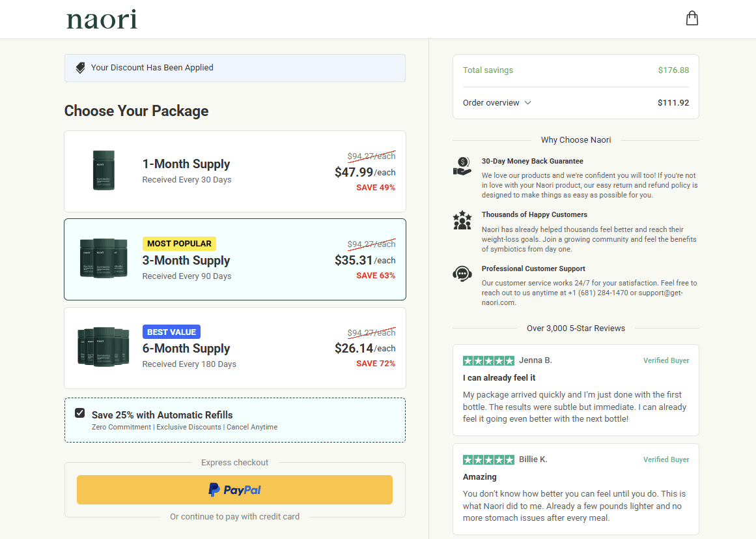
Task: Click the $176.88 savings amount
Action: tap(673, 70)
